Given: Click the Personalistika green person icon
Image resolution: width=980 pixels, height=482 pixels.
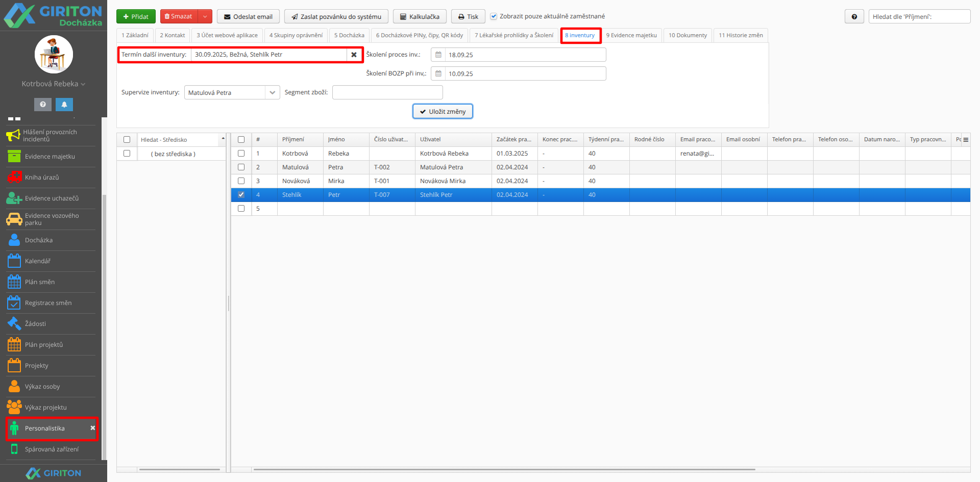Looking at the screenshot, I should point(14,428).
